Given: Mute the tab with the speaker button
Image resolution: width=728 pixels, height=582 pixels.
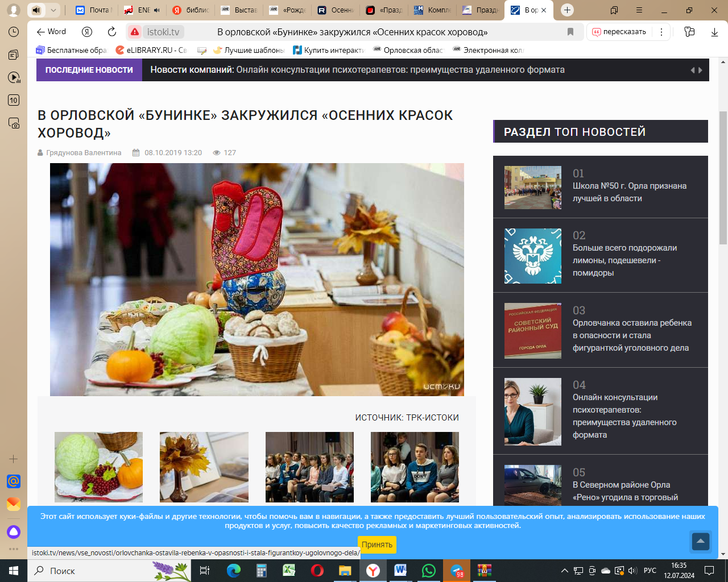Looking at the screenshot, I should [36, 10].
